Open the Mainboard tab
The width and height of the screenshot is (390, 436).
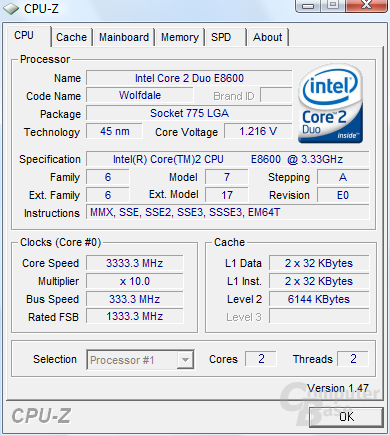pos(124,37)
